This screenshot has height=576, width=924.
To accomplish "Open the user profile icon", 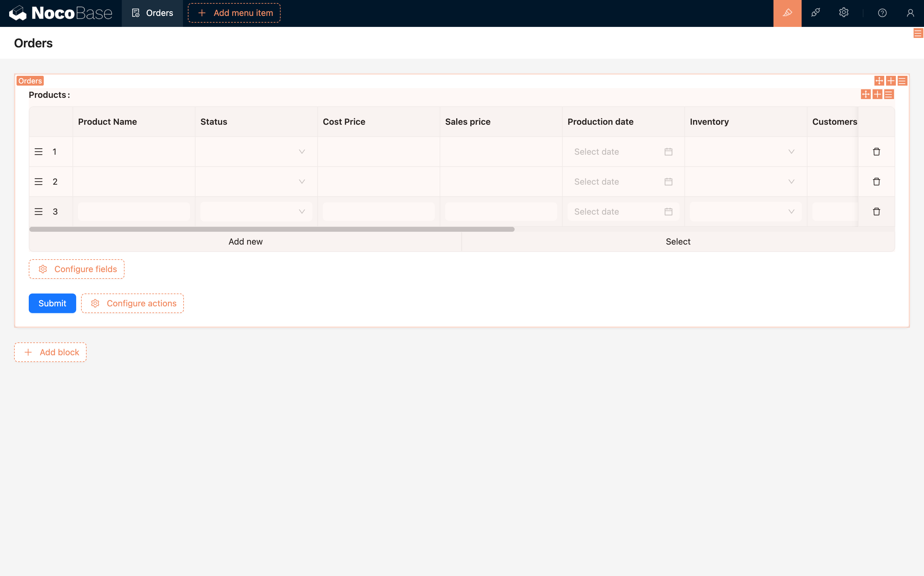I will [910, 13].
